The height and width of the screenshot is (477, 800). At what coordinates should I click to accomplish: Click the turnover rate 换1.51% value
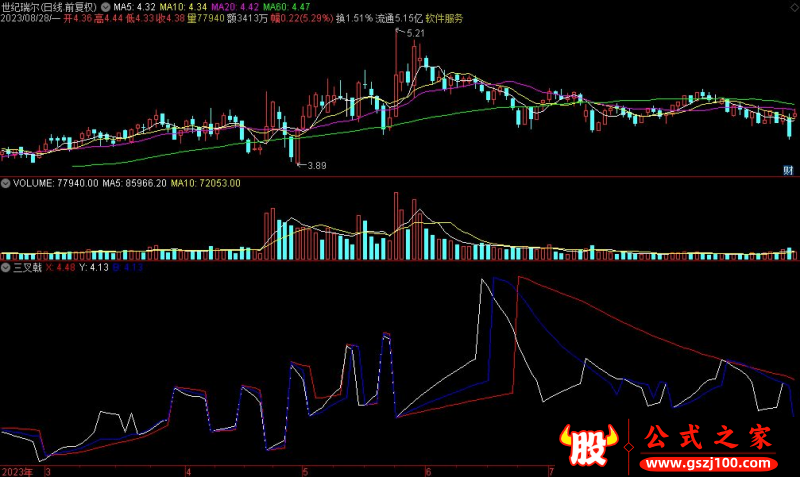[354, 19]
